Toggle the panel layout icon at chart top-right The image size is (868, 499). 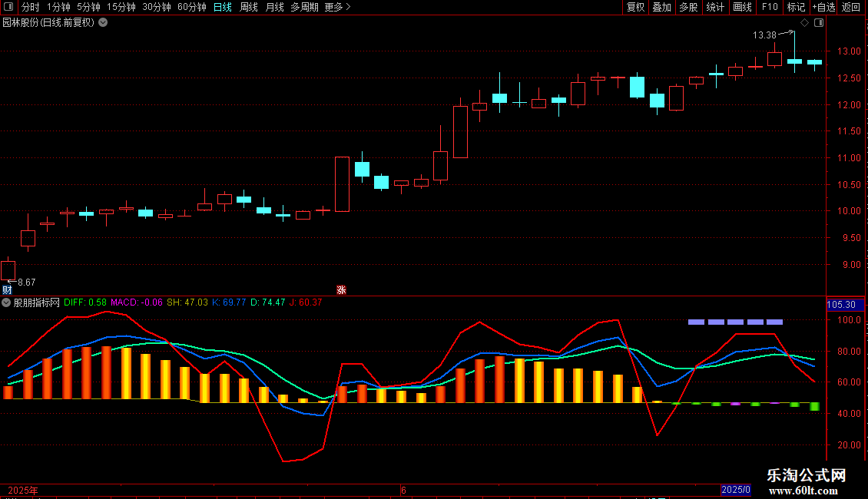coord(819,23)
